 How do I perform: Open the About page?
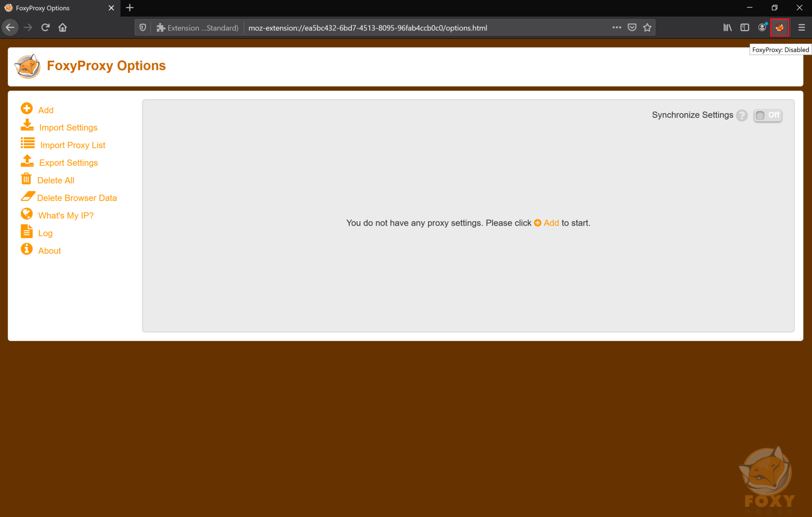click(x=49, y=250)
